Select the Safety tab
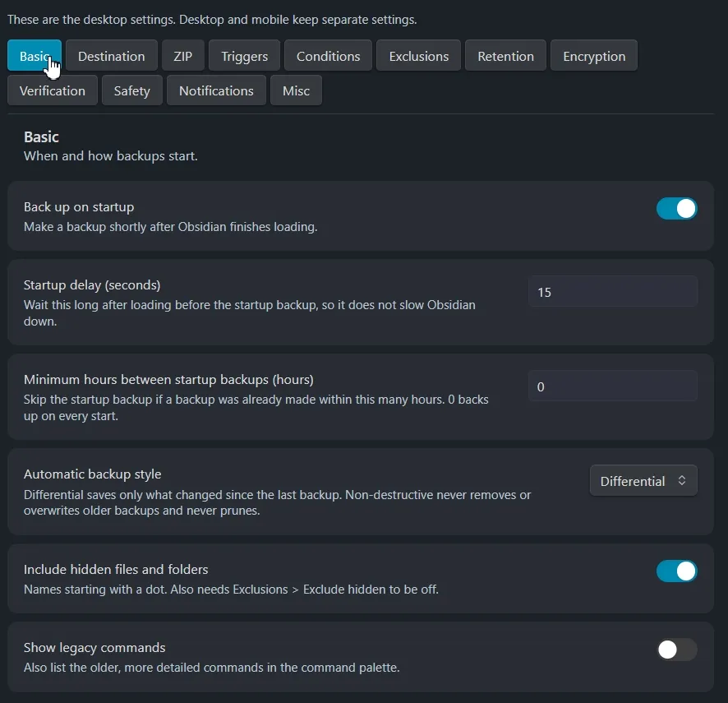 coord(131,90)
